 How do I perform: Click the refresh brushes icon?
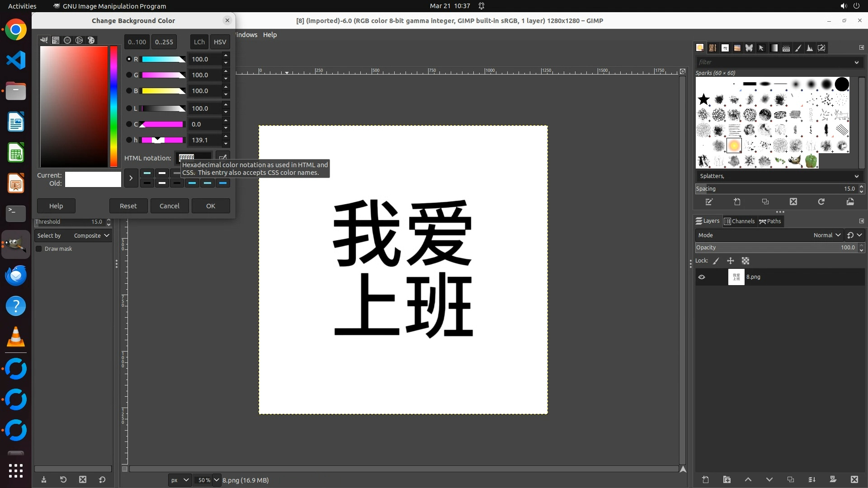pyautogui.click(x=821, y=202)
